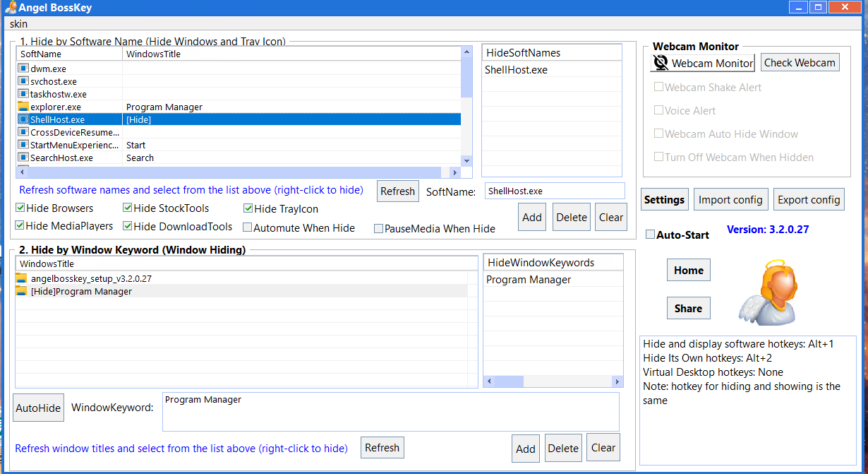Toggle Hide DownloadTools checkbox

(x=127, y=226)
